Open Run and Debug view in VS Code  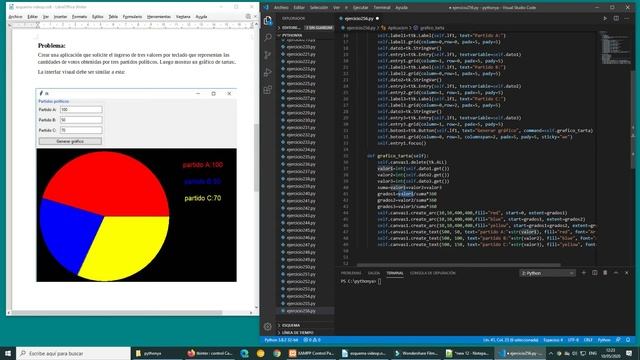[268, 73]
